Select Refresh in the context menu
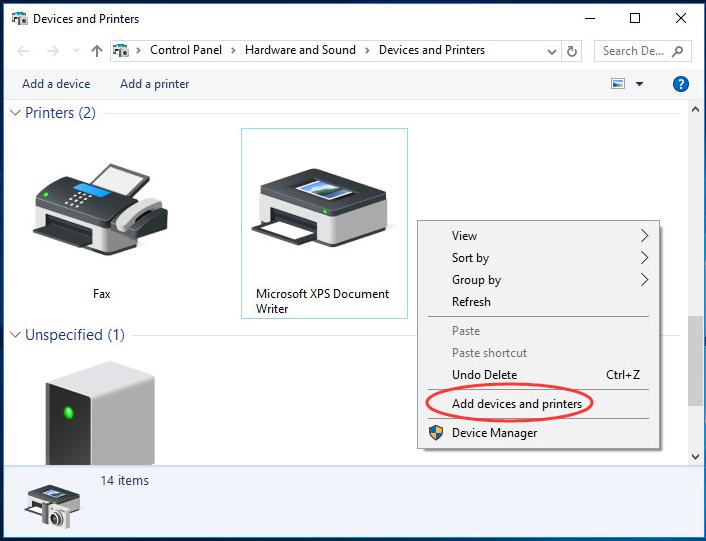Image resolution: width=706 pixels, height=541 pixels. click(x=471, y=302)
